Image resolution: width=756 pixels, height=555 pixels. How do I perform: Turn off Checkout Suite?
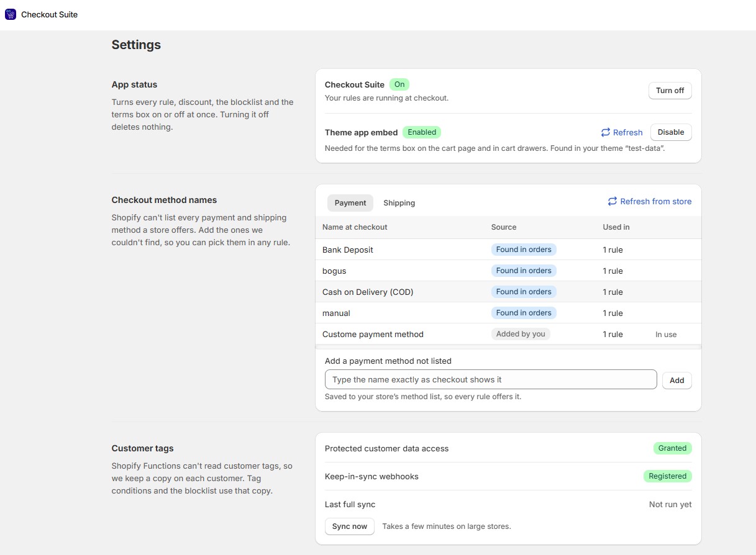point(670,91)
